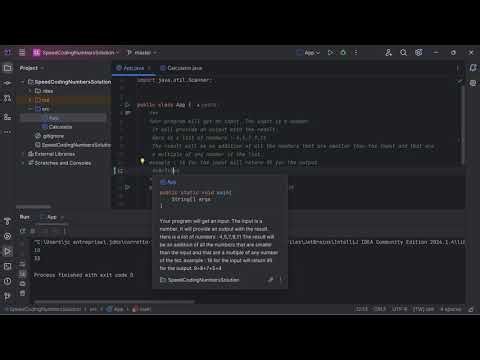Image resolution: width=480 pixels, height=360 pixels.
Task: Select the Run tool window title tab
Action: click(24, 217)
